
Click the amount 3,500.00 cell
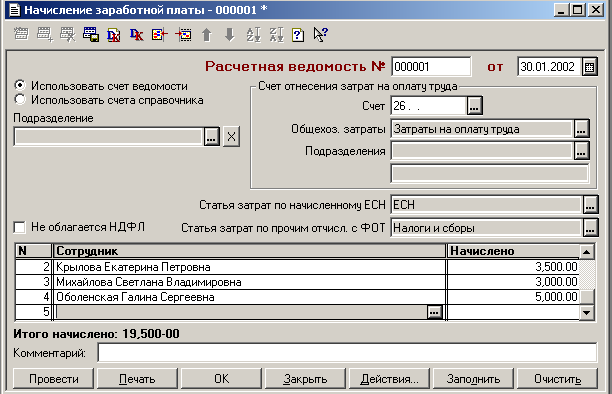coord(513,267)
